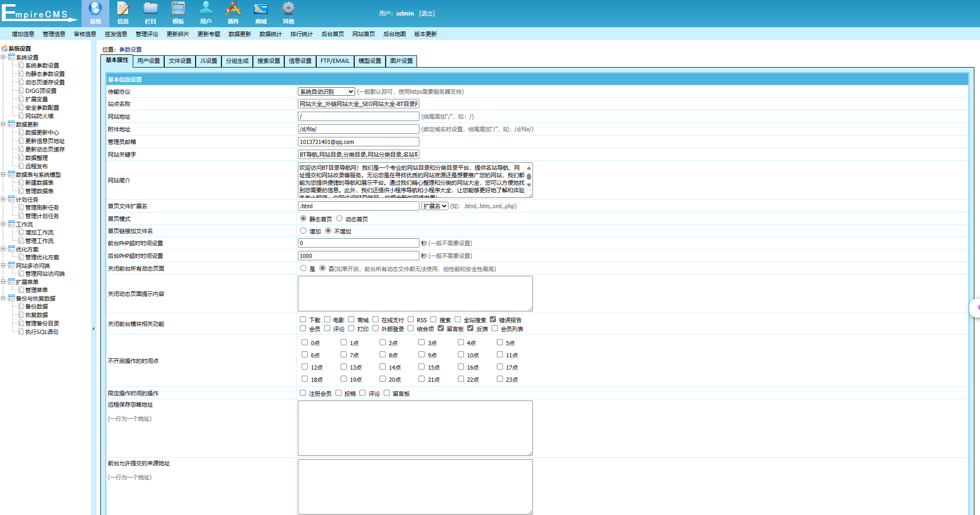Collapse the 数据更新 tree node
Screen dimensions: 980x515
[3, 124]
